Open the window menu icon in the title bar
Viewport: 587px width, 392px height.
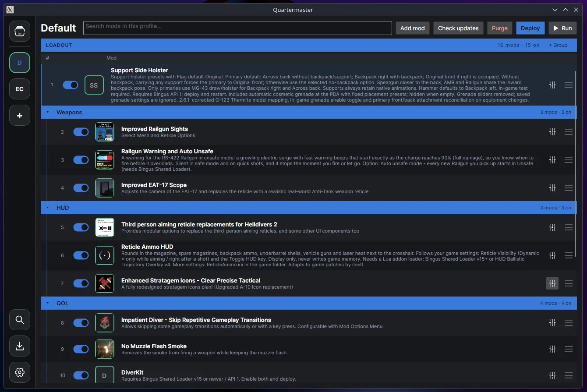10,10
